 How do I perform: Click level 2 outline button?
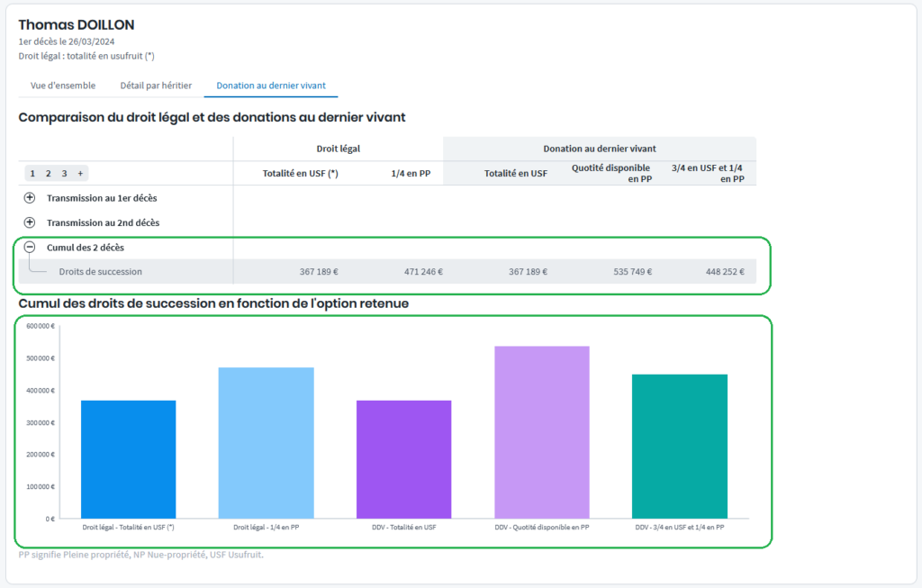tap(48, 174)
